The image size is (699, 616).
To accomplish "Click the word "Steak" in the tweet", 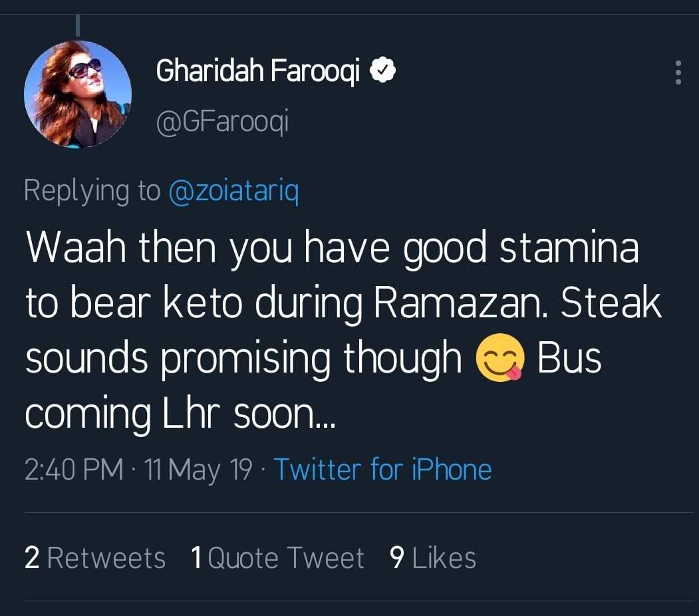I will point(611,303).
